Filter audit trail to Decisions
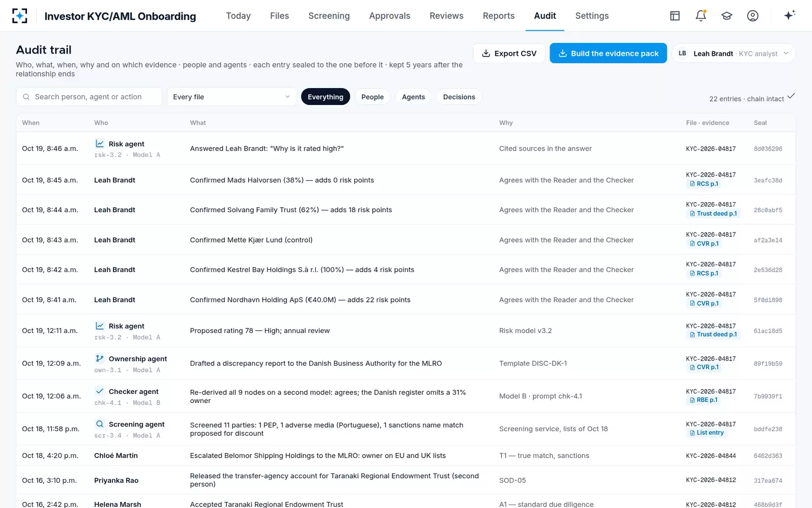812x508 pixels. pos(459,97)
